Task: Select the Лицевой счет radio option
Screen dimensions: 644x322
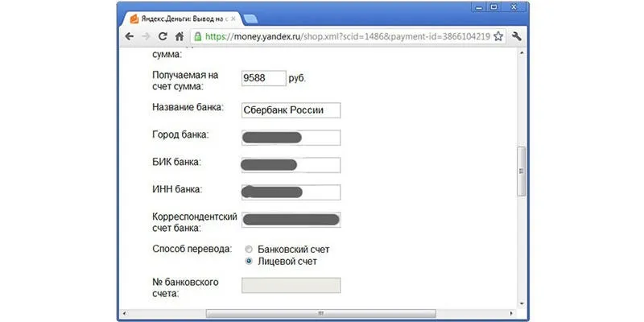Action: 249,262
